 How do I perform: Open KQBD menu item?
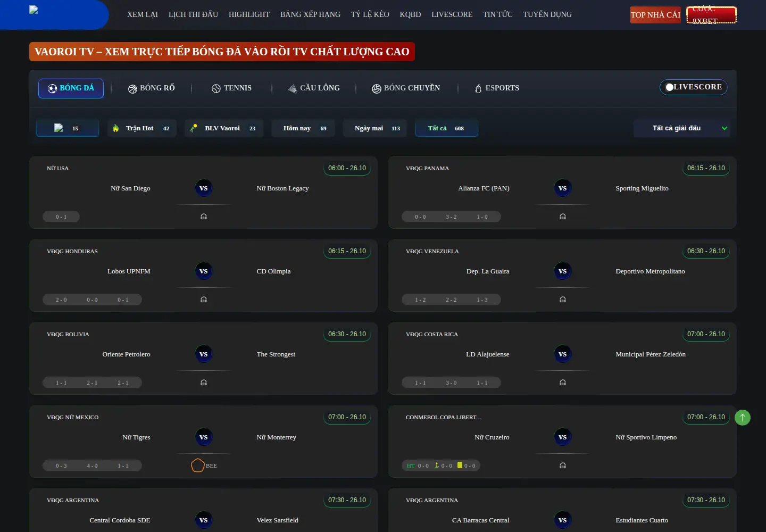click(410, 15)
